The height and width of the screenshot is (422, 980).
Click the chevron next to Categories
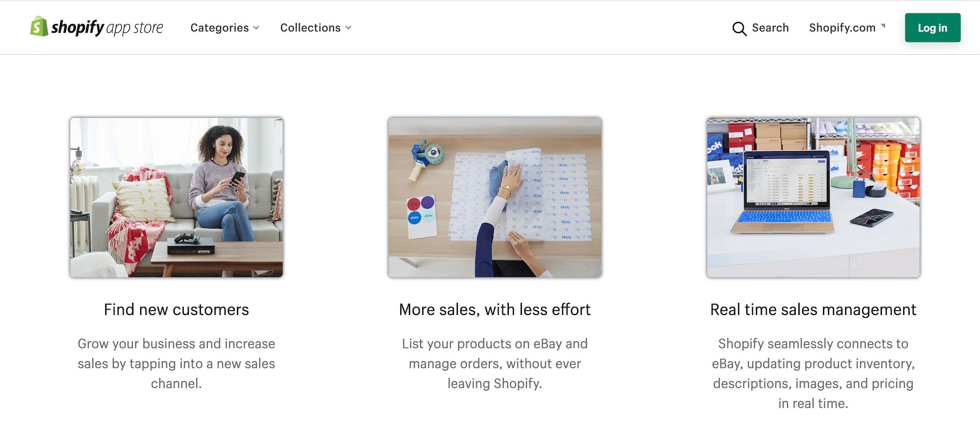click(256, 28)
